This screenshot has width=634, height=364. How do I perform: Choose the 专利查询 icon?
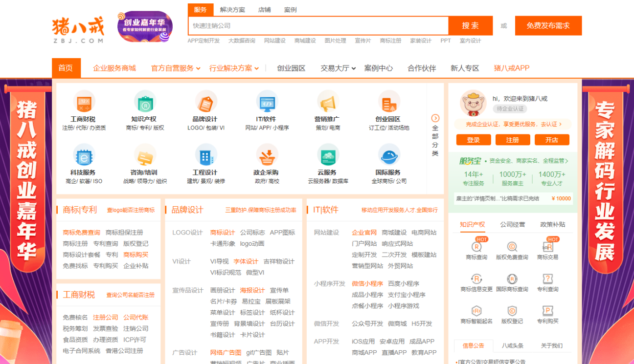(x=547, y=279)
